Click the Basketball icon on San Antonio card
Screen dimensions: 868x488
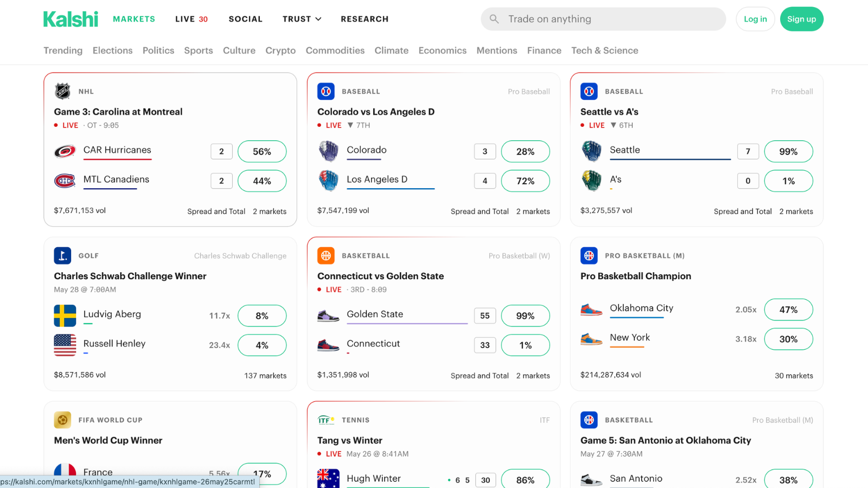tap(589, 420)
